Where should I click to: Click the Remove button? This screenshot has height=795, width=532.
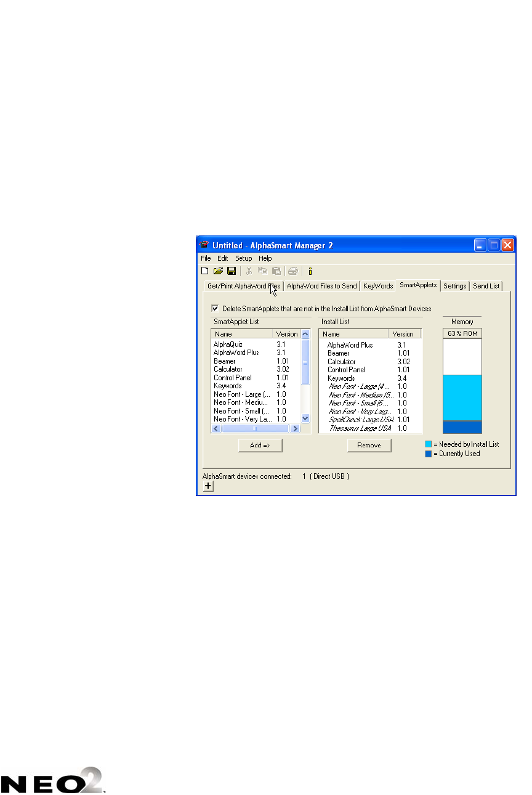point(369,445)
